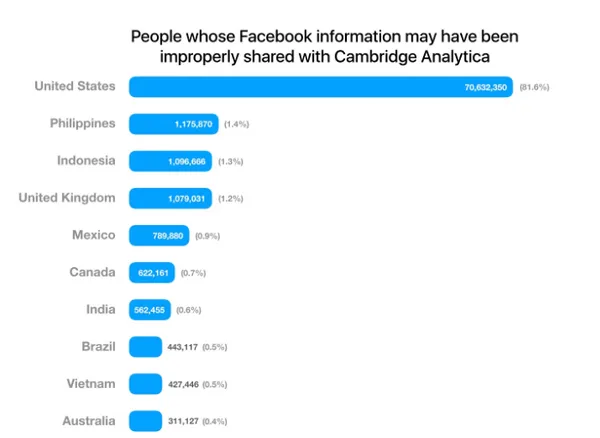The width and height of the screenshot is (600, 438).
Task: Select the Philippines country label
Action: point(82,123)
